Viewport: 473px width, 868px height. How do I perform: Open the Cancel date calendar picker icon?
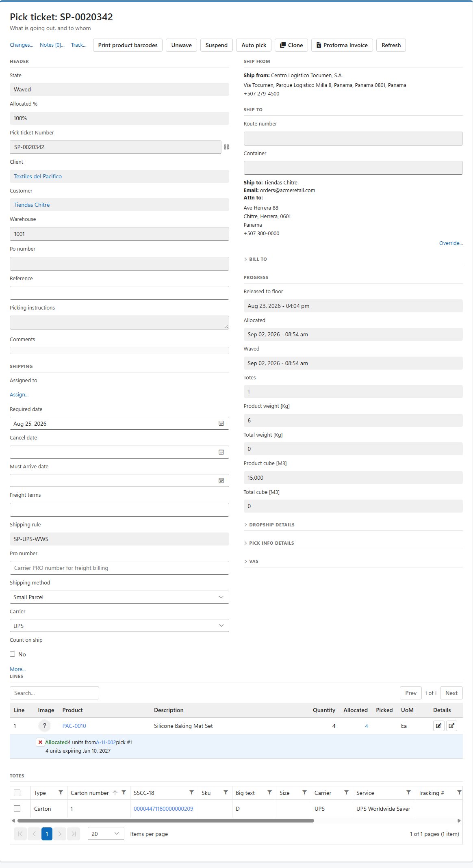click(221, 452)
